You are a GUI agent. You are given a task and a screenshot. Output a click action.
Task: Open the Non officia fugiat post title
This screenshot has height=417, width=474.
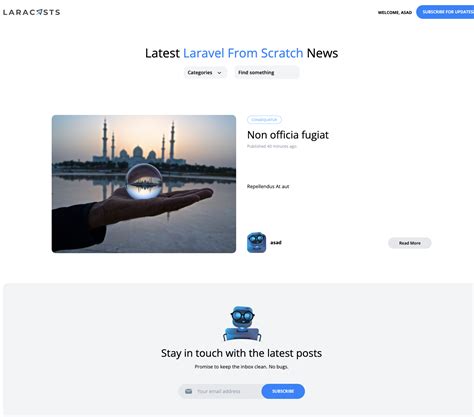click(x=288, y=135)
